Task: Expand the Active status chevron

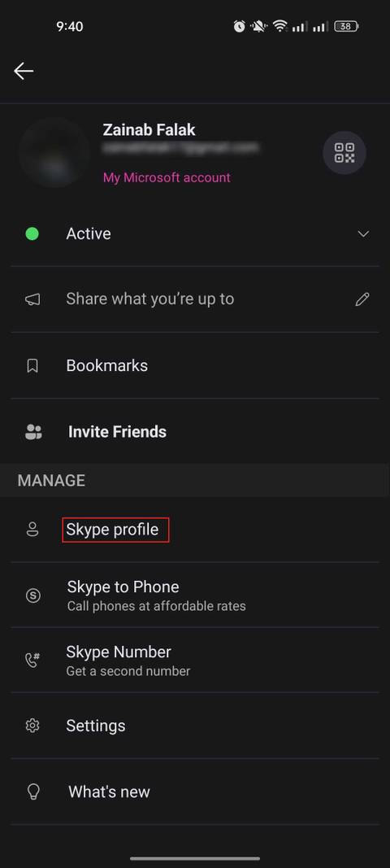Action: point(363,233)
